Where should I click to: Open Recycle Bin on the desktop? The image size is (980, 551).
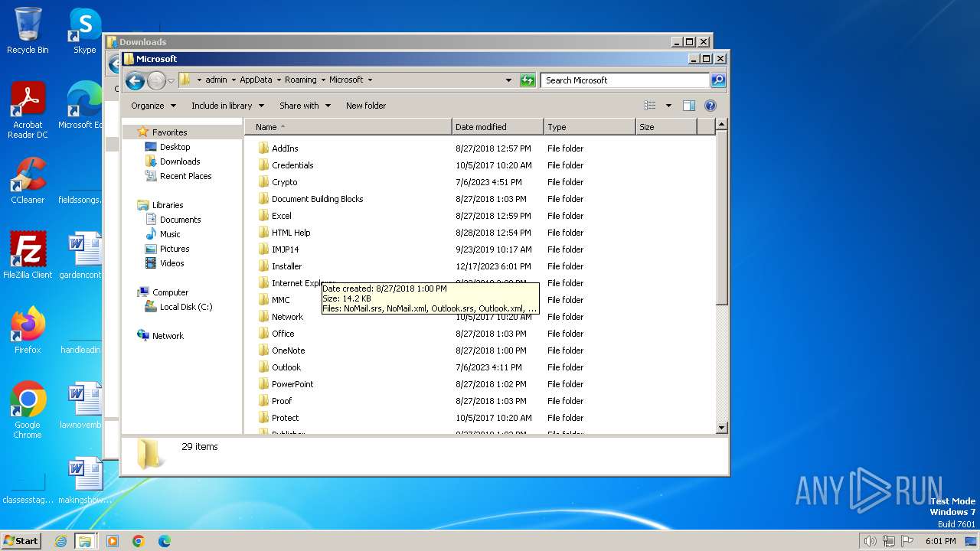[x=28, y=31]
